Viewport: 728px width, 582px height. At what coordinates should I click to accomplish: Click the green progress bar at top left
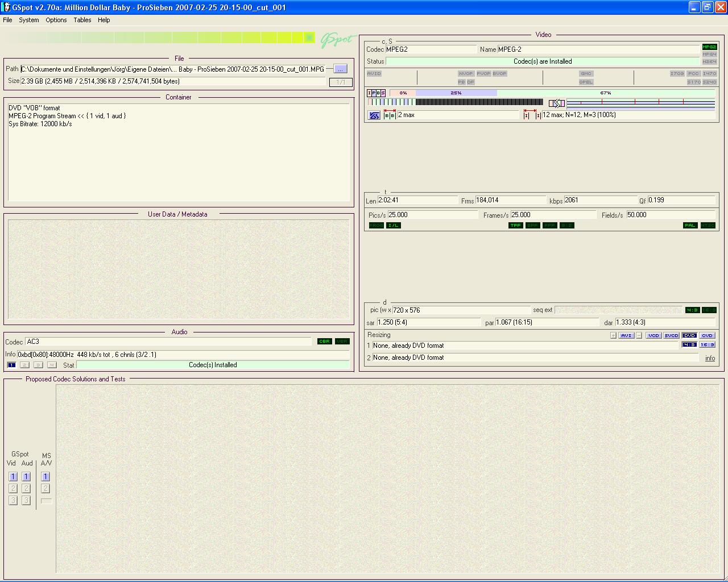click(159, 38)
